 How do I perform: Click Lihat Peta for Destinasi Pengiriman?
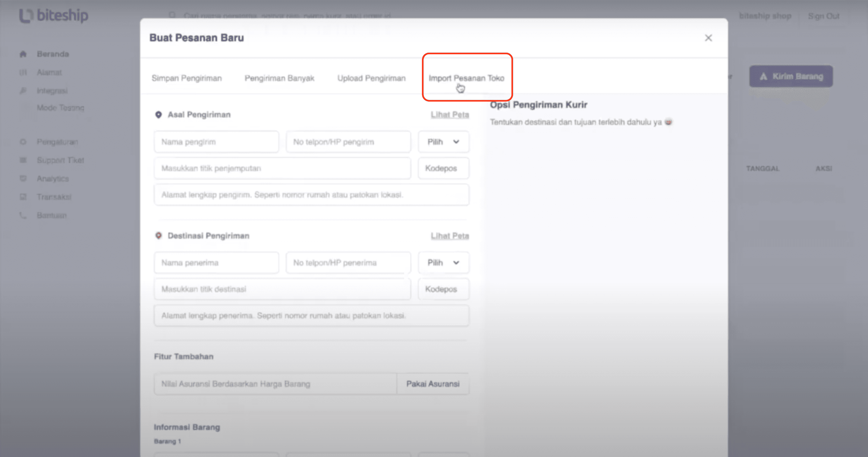(450, 235)
